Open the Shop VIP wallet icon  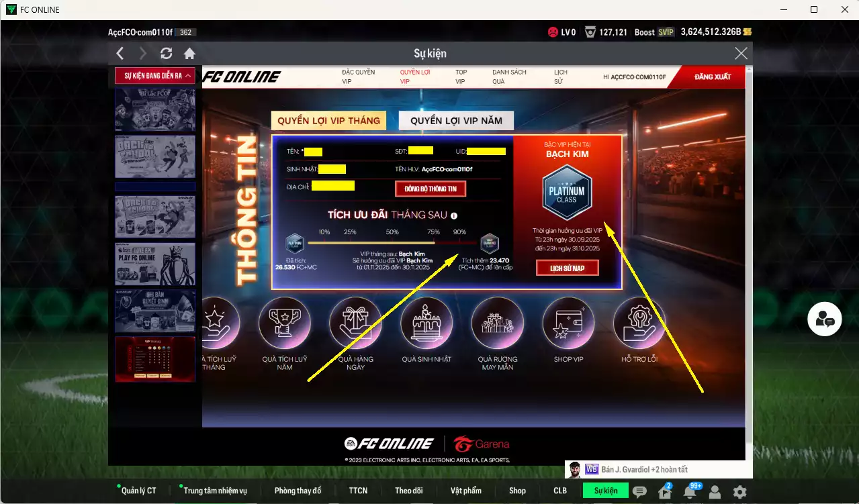point(568,323)
